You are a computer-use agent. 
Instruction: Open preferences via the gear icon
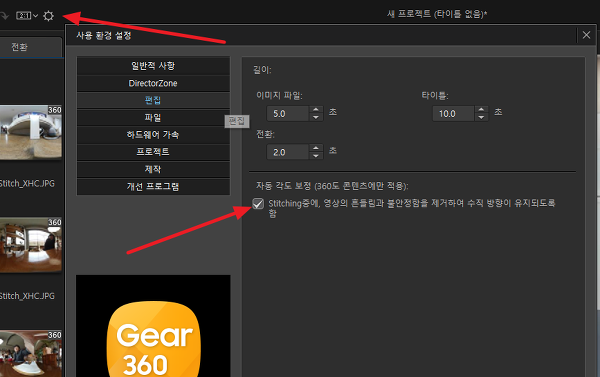point(49,16)
